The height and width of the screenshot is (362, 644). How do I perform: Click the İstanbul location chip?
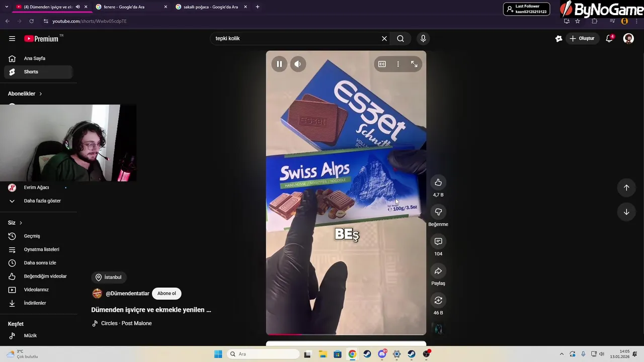click(109, 277)
